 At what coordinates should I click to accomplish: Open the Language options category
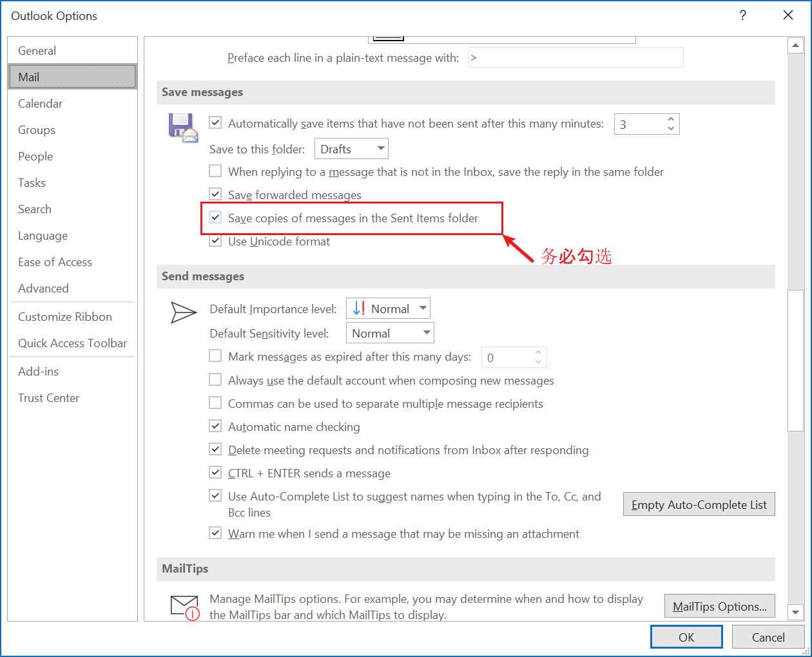[72, 235]
